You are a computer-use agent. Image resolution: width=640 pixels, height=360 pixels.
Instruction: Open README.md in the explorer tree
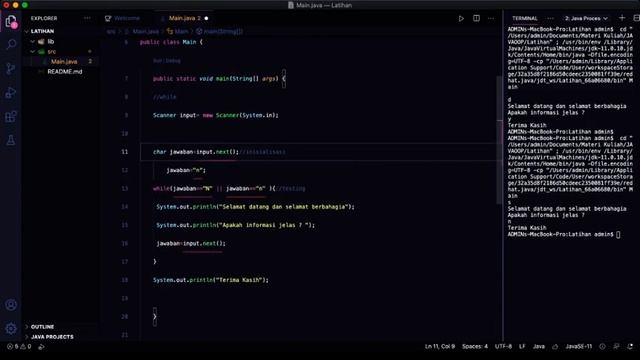pos(64,72)
